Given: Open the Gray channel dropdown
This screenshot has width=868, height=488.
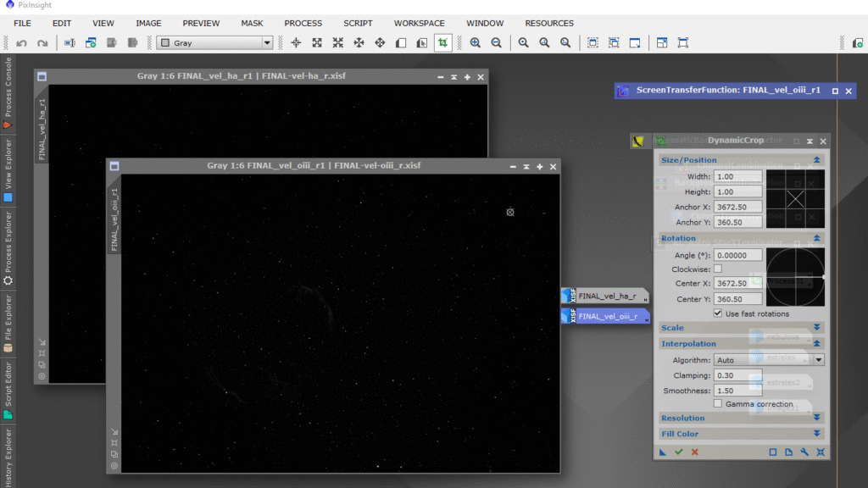Looking at the screenshot, I should [214, 43].
